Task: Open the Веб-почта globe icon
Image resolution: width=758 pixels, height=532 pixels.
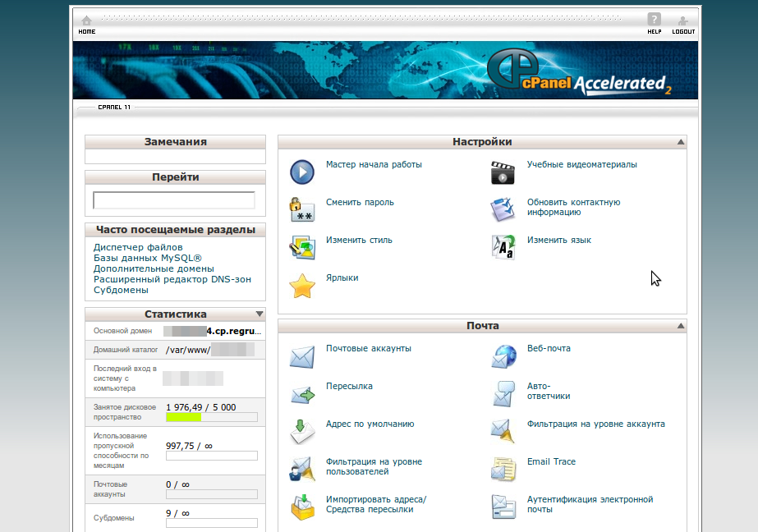Action: pyautogui.click(x=503, y=356)
